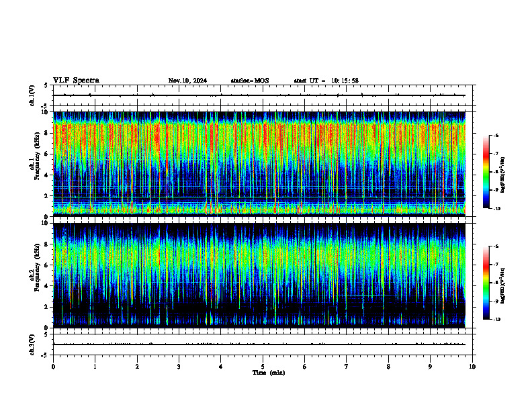
Task: Click time-axis tick label "7"
Action: [347, 367]
